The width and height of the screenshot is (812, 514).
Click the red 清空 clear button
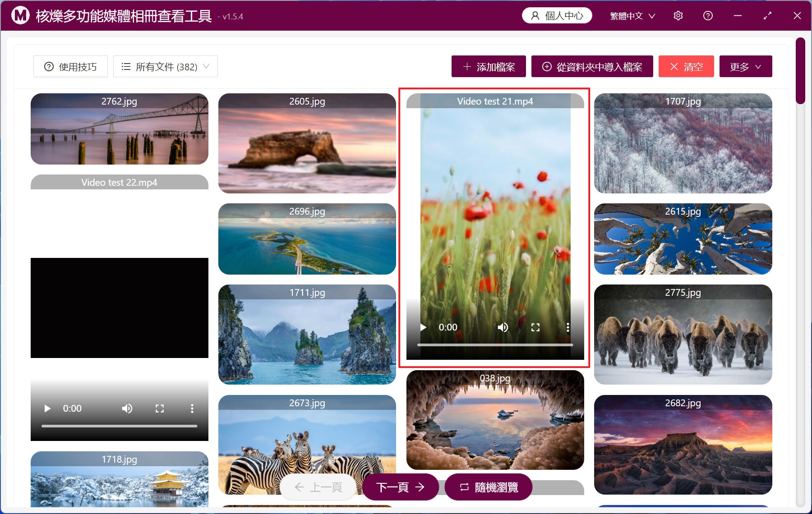686,67
